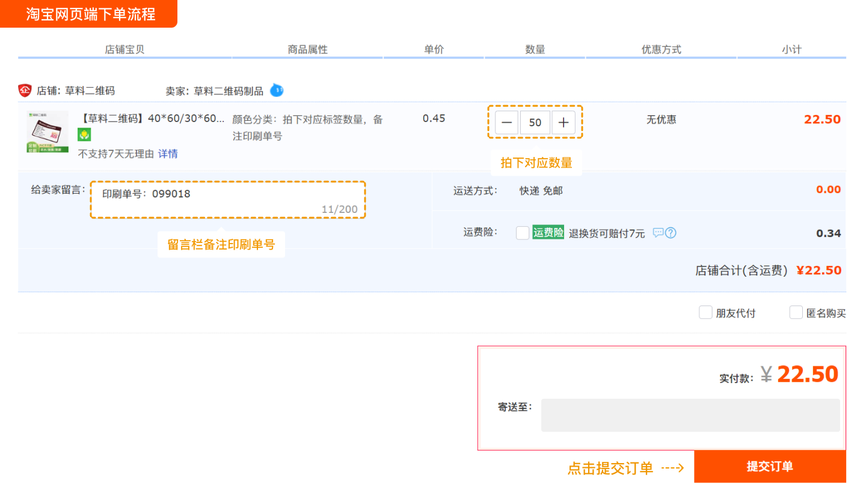866x504 pixels.
Task: Click the 颜色分类 product attribute text
Action: (x=307, y=128)
